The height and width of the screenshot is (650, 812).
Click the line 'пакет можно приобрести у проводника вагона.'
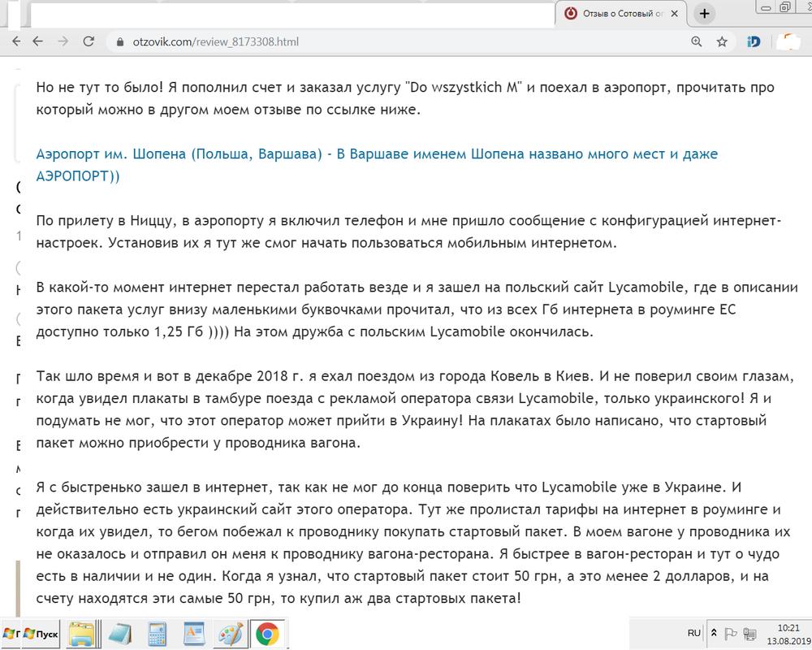[x=198, y=443]
